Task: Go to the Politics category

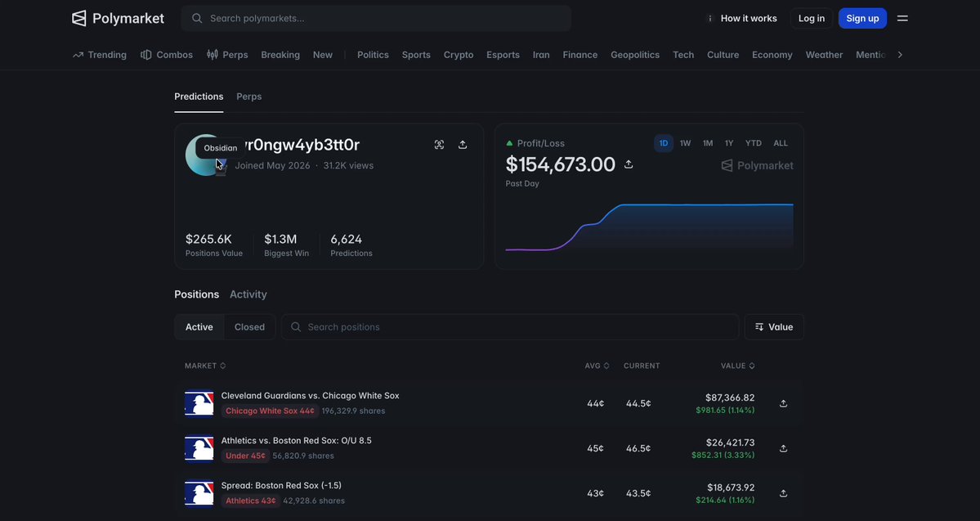Action: coord(374,55)
